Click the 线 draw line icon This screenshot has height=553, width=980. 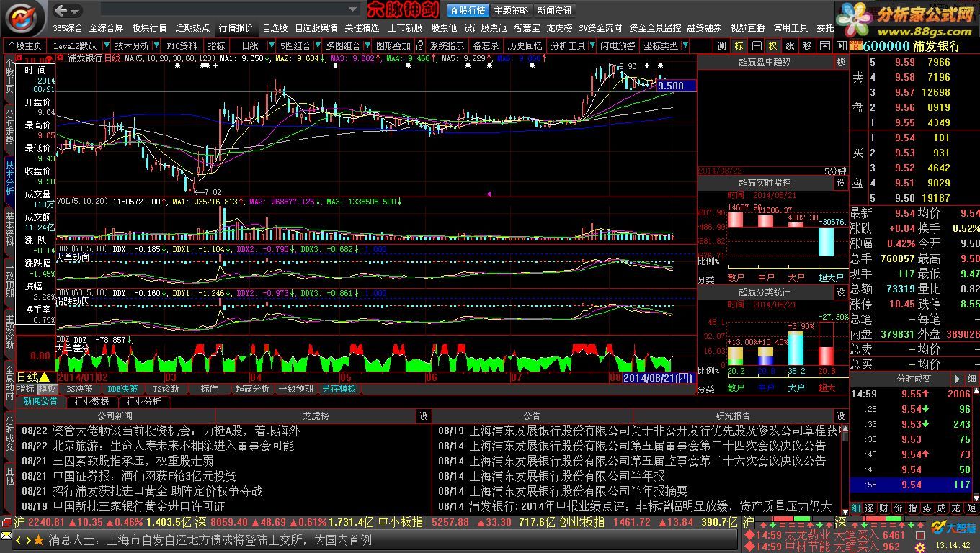[790, 45]
